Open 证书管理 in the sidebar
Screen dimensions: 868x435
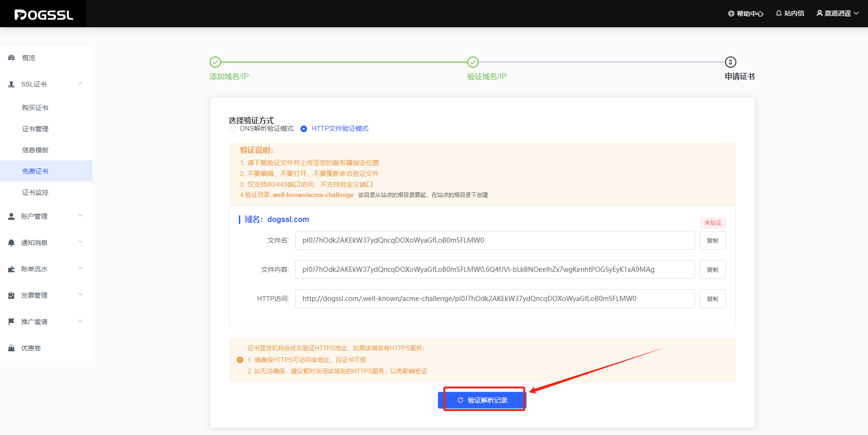[46, 129]
